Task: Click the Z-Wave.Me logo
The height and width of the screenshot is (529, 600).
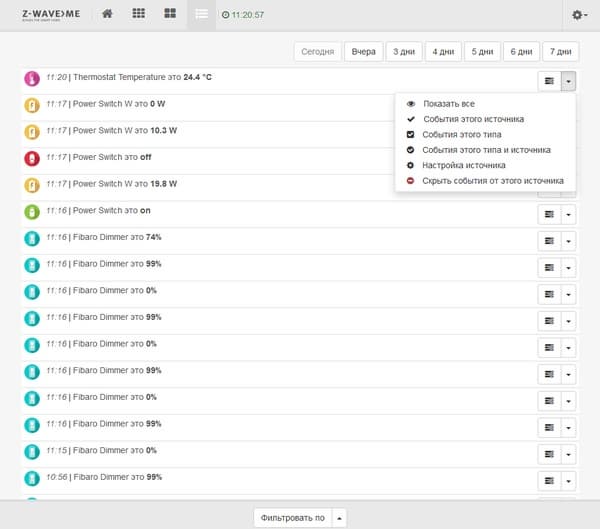Action: (51, 15)
